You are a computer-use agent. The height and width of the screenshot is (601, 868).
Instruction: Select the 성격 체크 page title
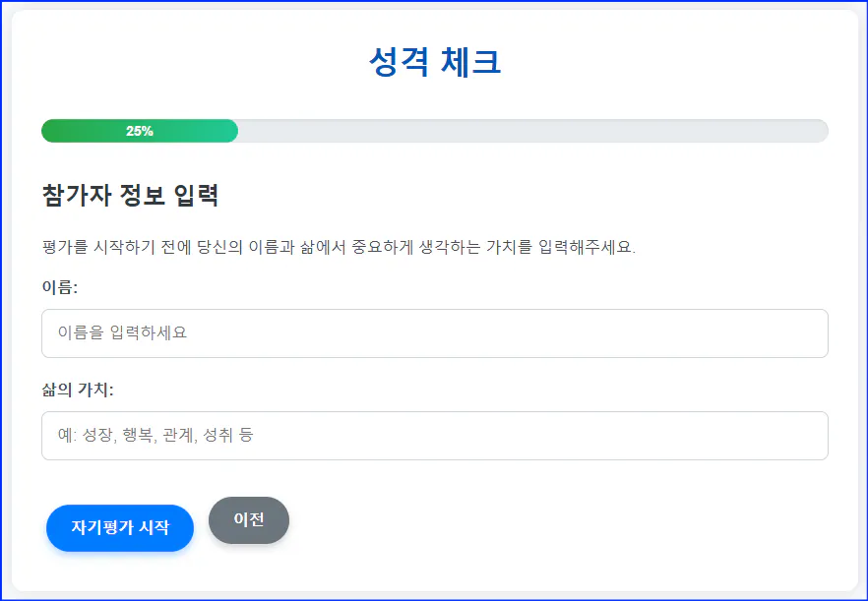[434, 61]
